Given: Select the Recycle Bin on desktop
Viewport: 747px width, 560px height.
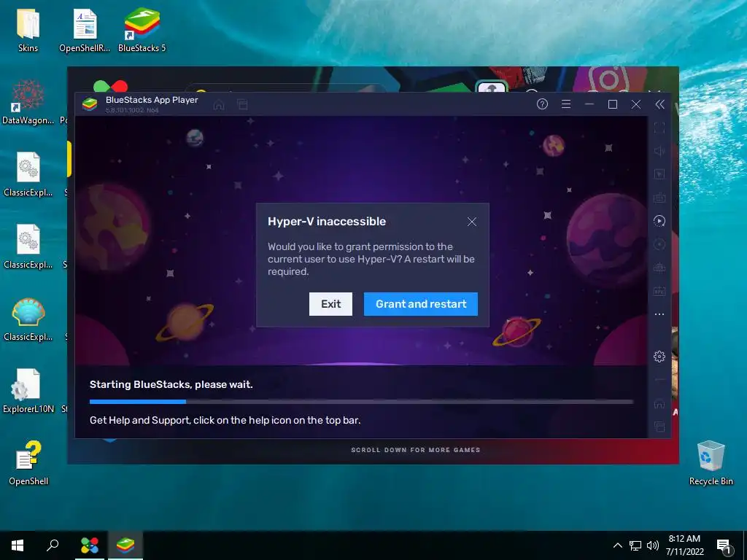Looking at the screenshot, I should point(711,463).
